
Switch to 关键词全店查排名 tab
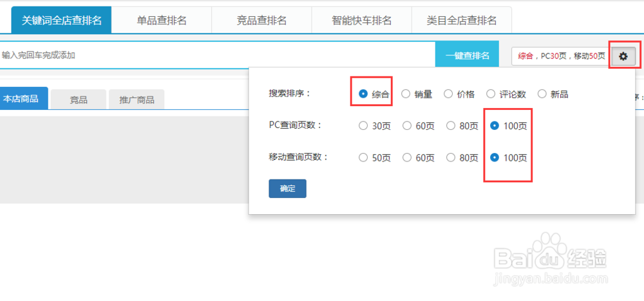(x=61, y=20)
